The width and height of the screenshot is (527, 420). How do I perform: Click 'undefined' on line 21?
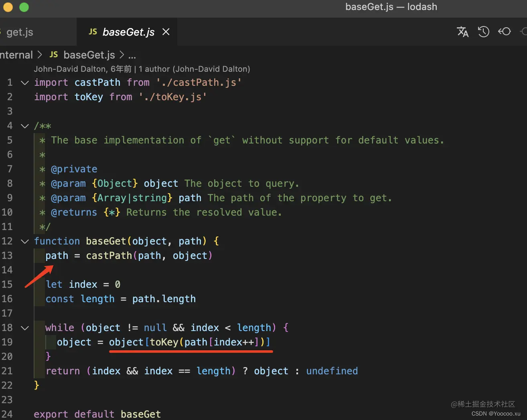pyautogui.click(x=332, y=371)
